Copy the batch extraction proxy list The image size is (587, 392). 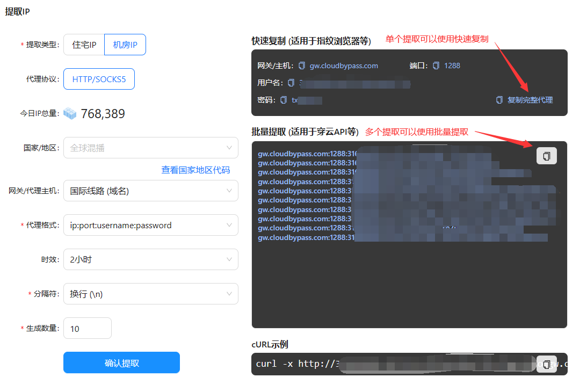546,156
